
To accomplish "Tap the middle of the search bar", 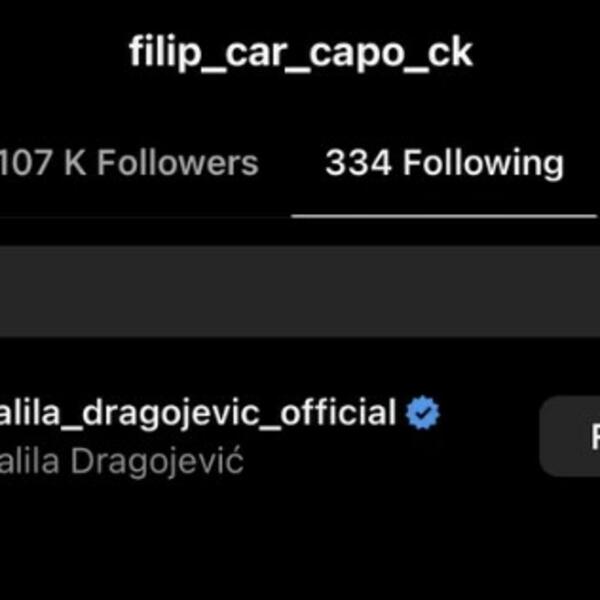I will point(300,291).
